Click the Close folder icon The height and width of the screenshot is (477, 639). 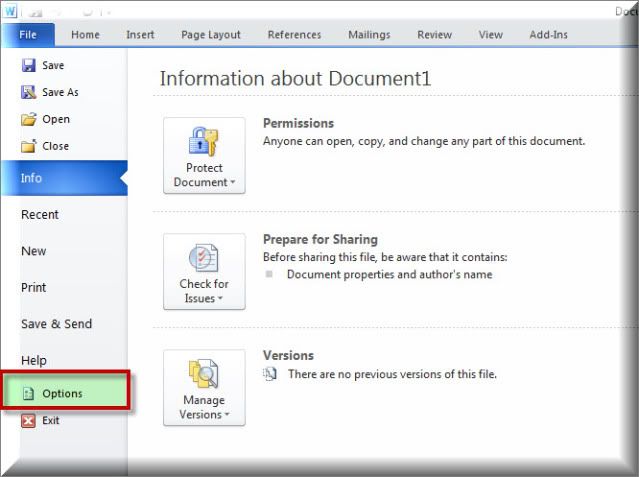click(29, 146)
